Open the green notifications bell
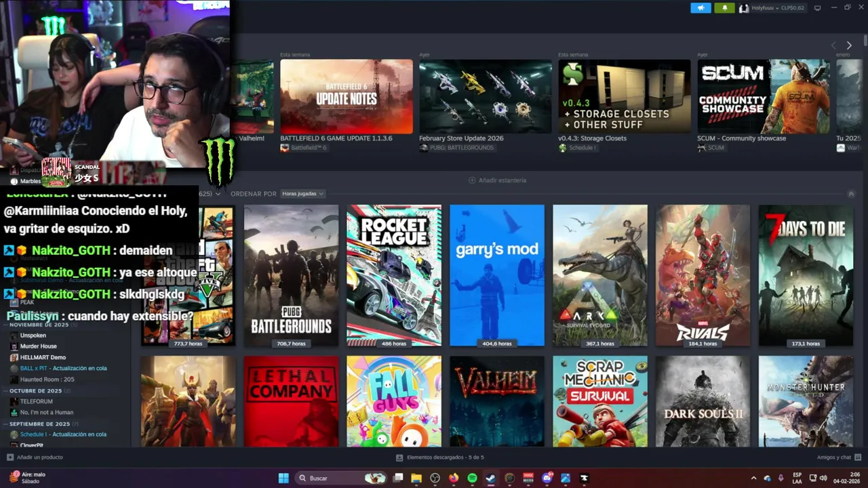The width and height of the screenshot is (868, 488). (724, 8)
